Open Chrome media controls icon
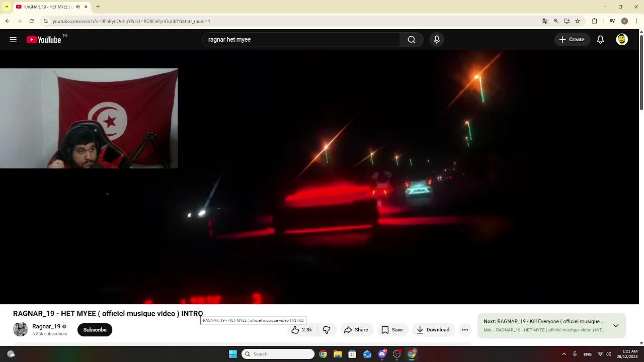Screen dimensions: 644x362 612,21
